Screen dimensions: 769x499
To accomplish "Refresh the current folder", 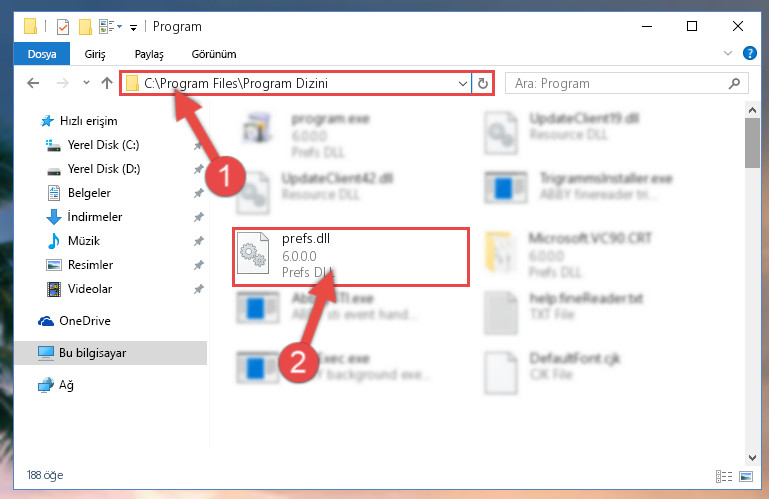I will 483,83.
